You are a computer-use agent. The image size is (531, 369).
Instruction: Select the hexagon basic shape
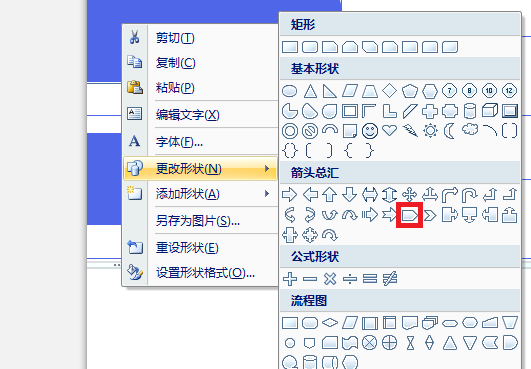(x=430, y=91)
